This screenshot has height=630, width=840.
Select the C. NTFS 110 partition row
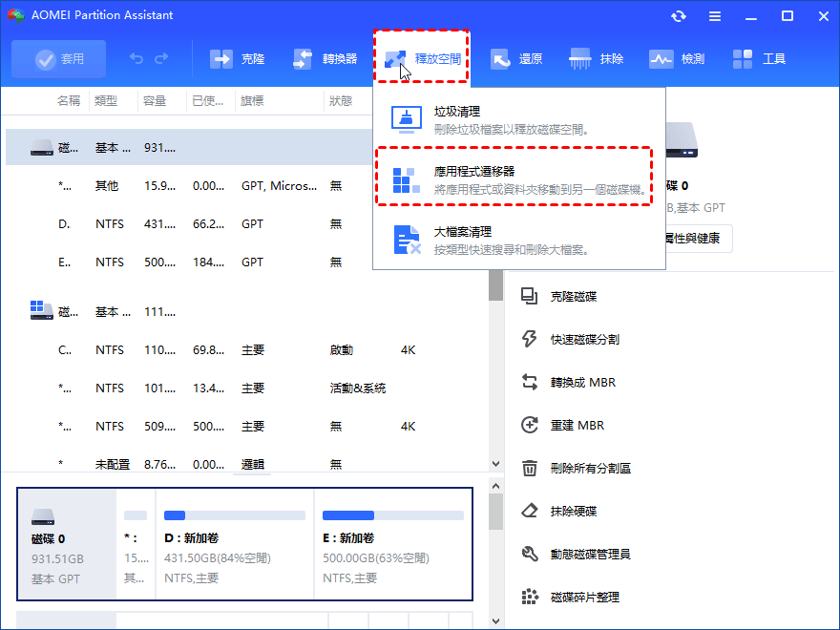(x=246, y=349)
